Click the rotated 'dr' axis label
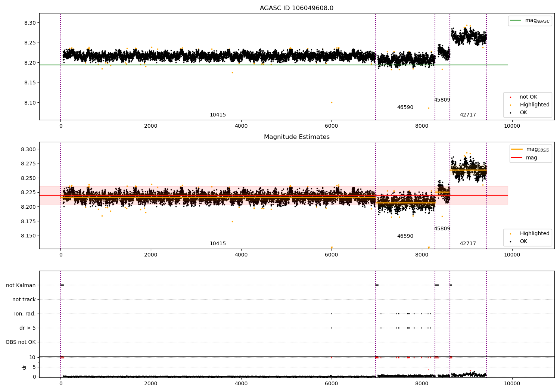The height and width of the screenshot is (392, 560). coord(24,367)
